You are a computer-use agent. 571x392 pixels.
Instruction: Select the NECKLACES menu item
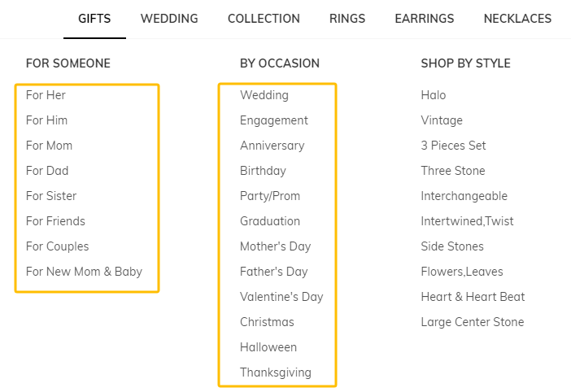[517, 19]
